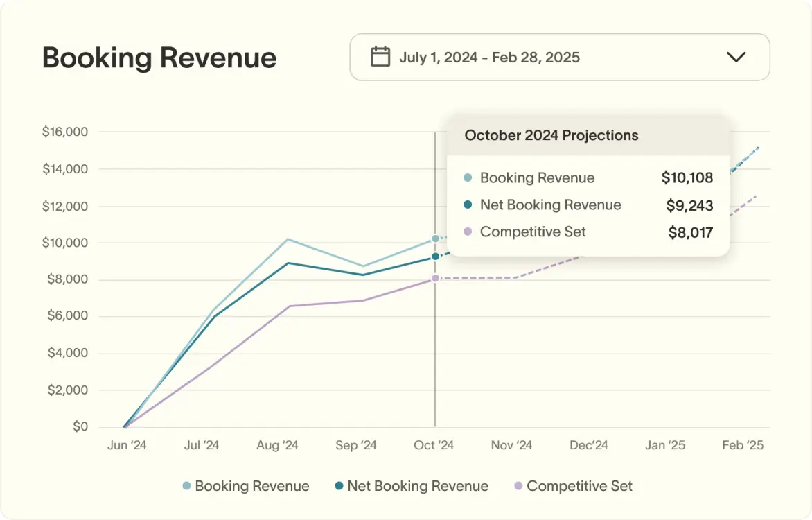The image size is (812, 520).
Task: Click the $9,243 Net Booking Revenue value
Action: 689,205
